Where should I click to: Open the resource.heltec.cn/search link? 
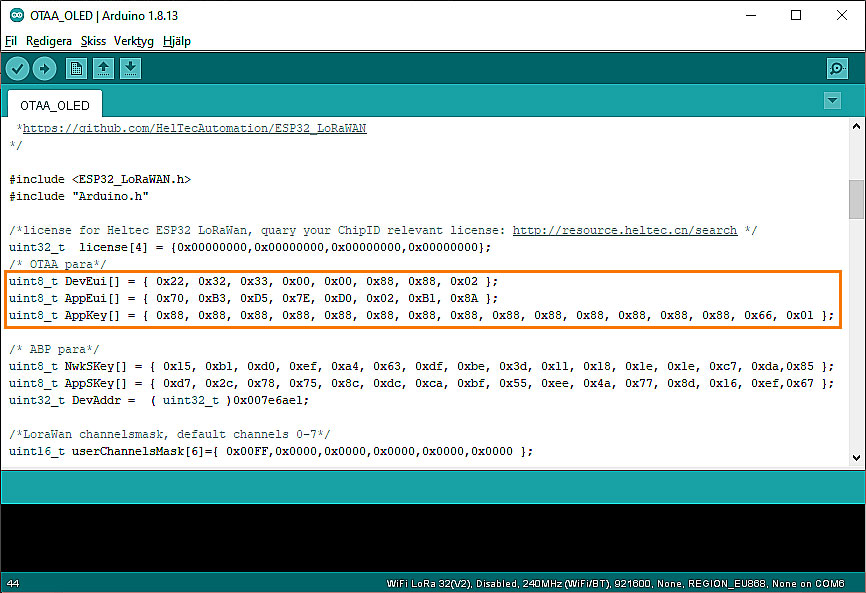tap(624, 230)
